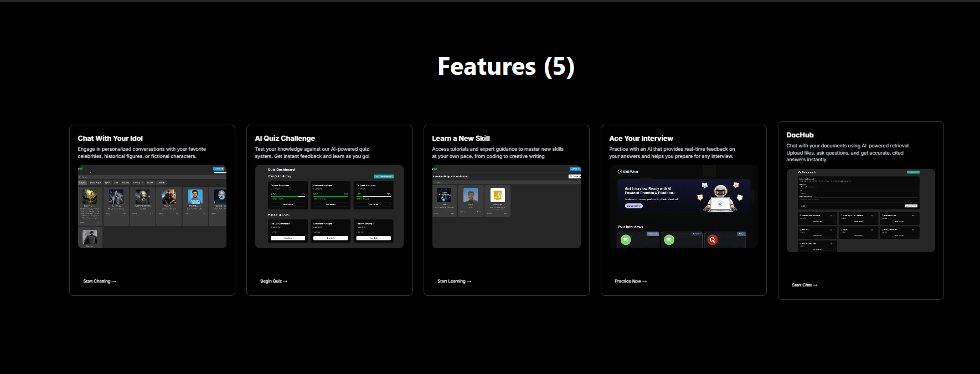Select the Learn a New Skill preview image
This screenshot has height=374, width=980.
pos(507,207)
